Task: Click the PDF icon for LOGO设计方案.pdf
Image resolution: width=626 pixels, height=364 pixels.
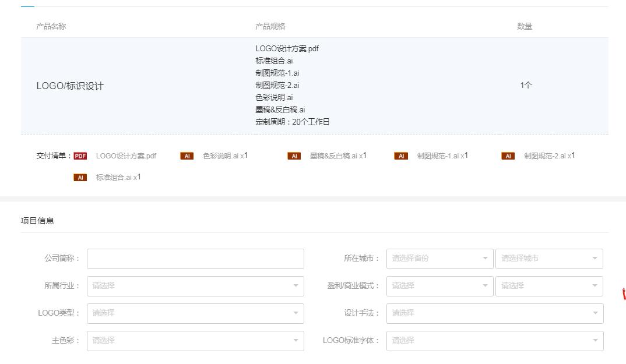Action: [x=80, y=156]
